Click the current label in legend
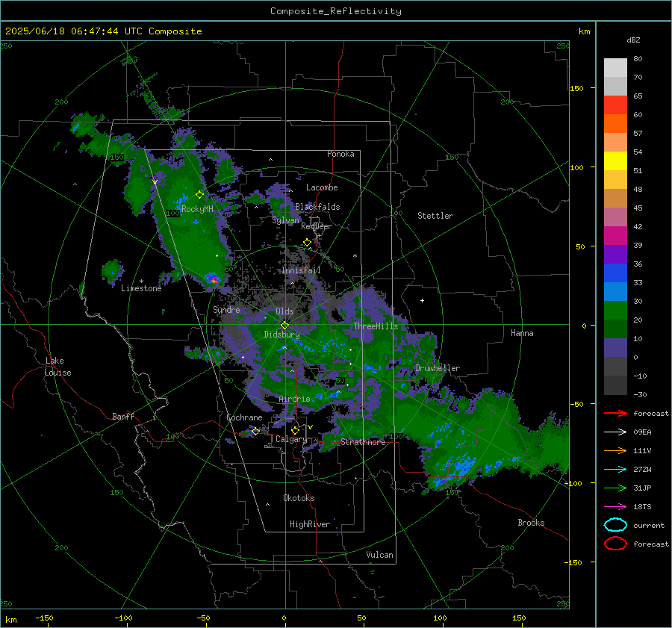The height and width of the screenshot is (628, 672). point(649,525)
